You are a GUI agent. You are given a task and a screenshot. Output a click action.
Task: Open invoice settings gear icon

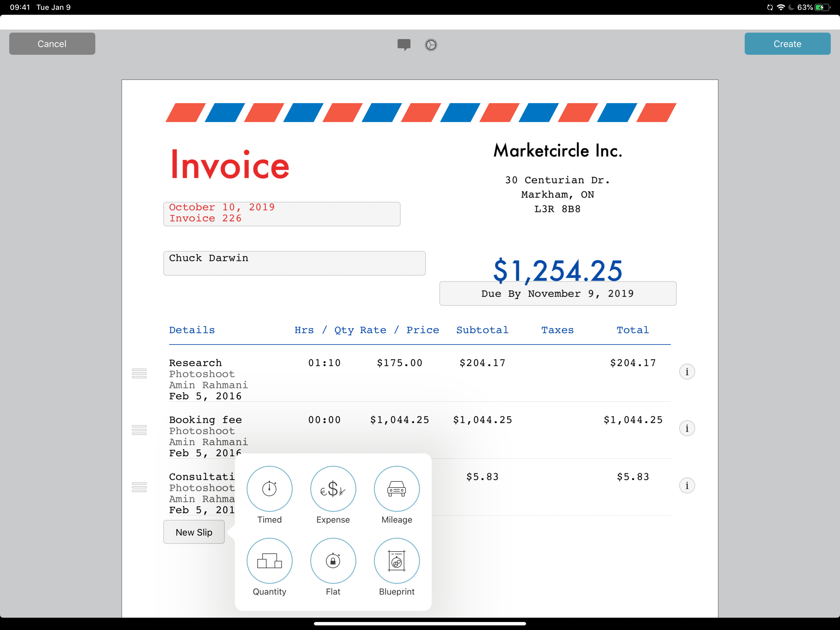[431, 45]
